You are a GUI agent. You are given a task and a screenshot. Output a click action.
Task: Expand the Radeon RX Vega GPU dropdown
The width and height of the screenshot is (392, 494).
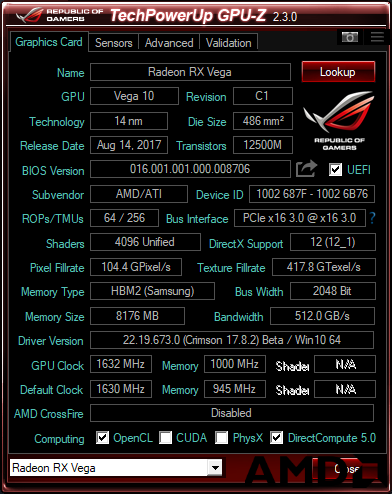tap(215, 468)
